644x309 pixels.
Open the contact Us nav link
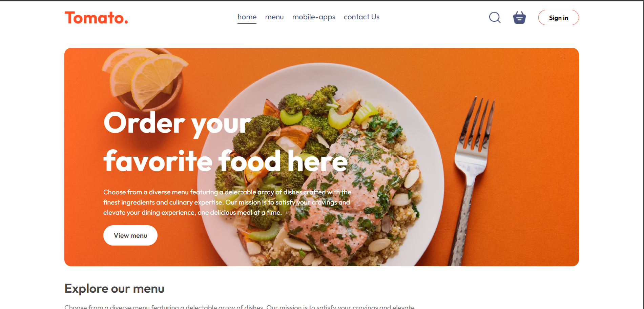click(x=361, y=17)
